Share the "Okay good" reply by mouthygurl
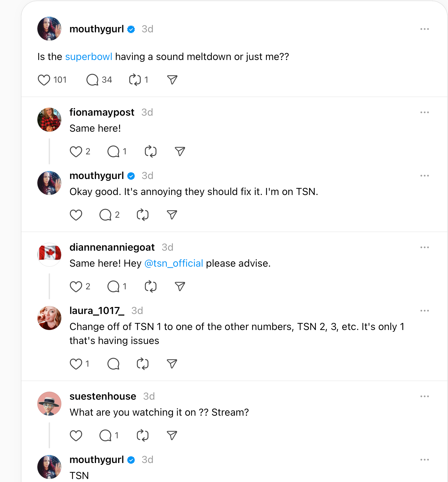 [172, 215]
